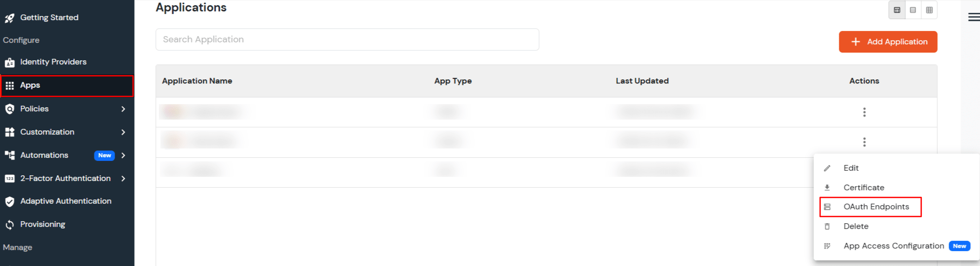Expand the Policies submenu chevron
Screen dimensions: 980x266
123,109
